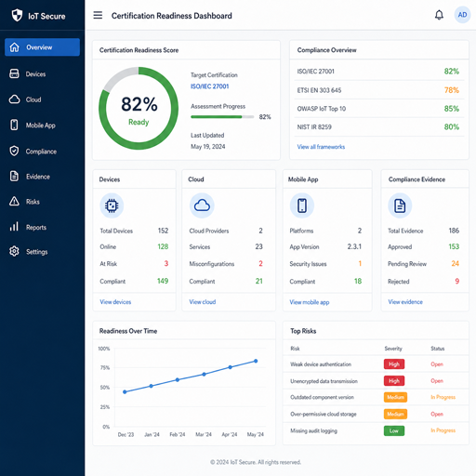This screenshot has height=476, width=476.
Task: Click the Risks warning triangle icon
Action: 14,201
